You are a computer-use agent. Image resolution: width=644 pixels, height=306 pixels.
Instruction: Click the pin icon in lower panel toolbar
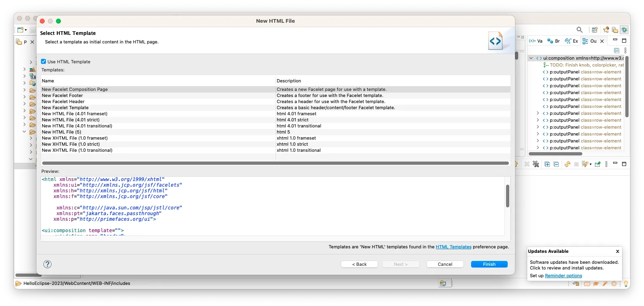(x=597, y=164)
